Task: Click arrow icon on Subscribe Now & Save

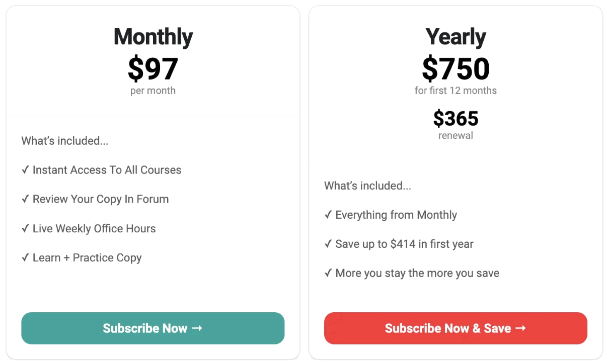Action: [521, 328]
